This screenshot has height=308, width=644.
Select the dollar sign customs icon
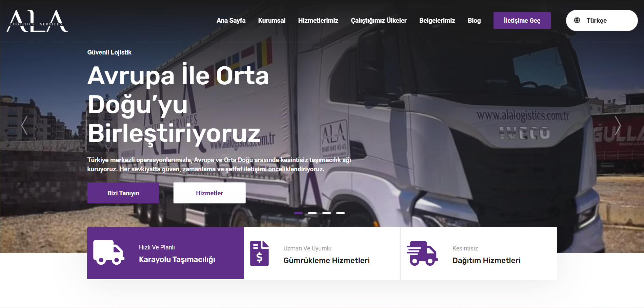point(260,257)
